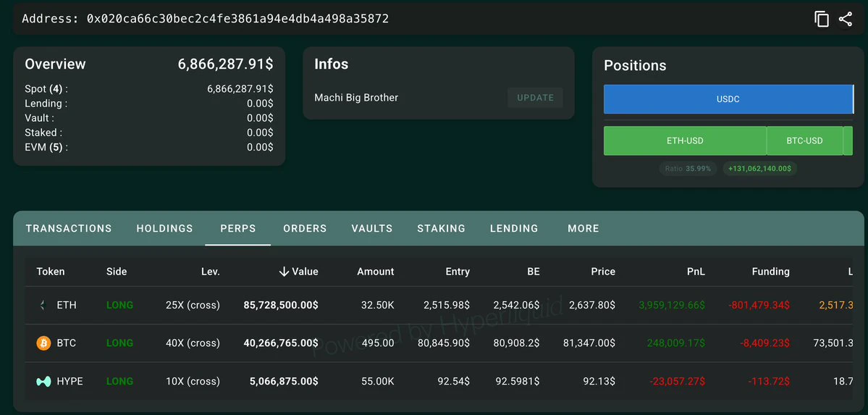This screenshot has height=415, width=868.
Task: Click the PnL column header
Action: pos(696,272)
